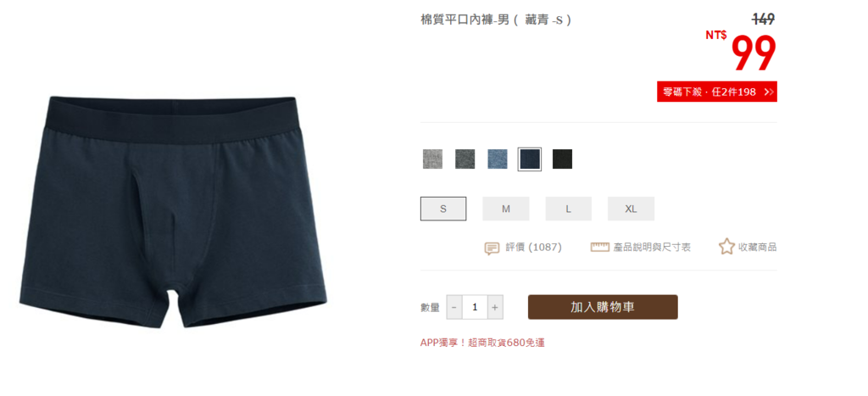Click the quantity input field
This screenshot has height=396, width=868.
click(x=475, y=307)
